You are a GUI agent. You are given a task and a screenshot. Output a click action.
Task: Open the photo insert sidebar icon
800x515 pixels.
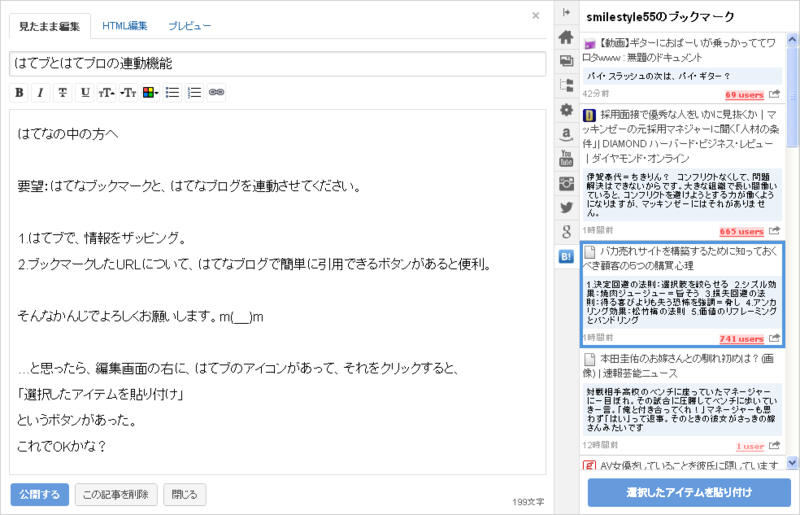[x=566, y=61]
